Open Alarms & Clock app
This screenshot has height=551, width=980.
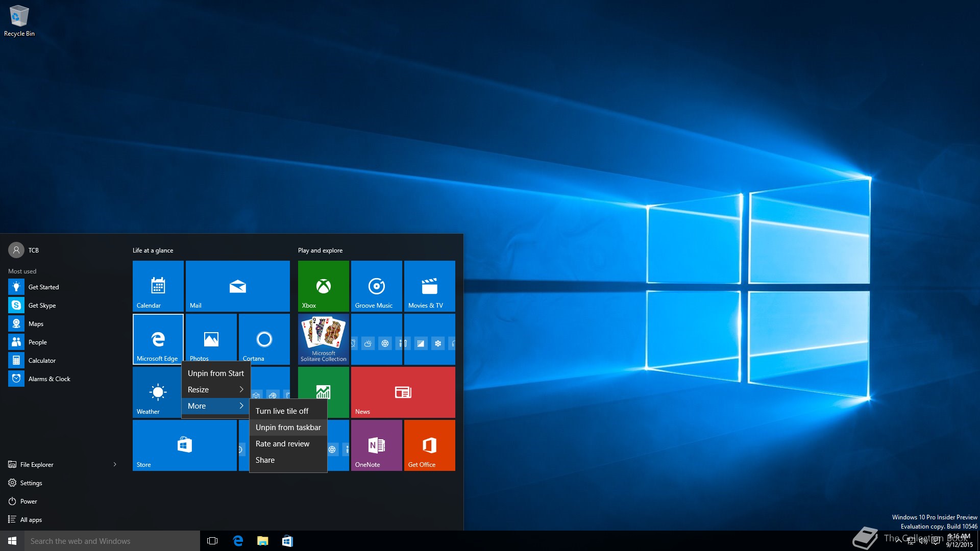pyautogui.click(x=63, y=379)
